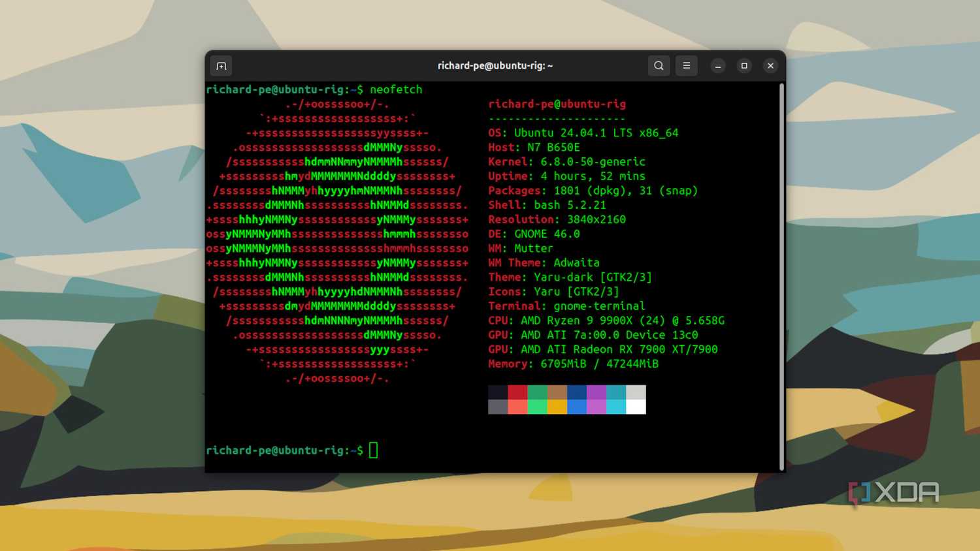The height and width of the screenshot is (551, 980).
Task: Pick the purple swatch in top row
Action: pyautogui.click(x=596, y=392)
